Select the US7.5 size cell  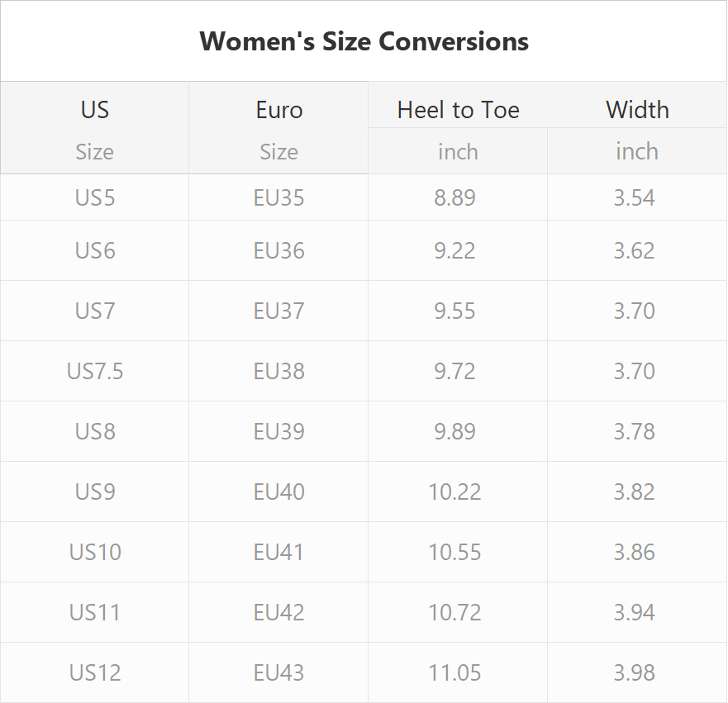coord(95,371)
